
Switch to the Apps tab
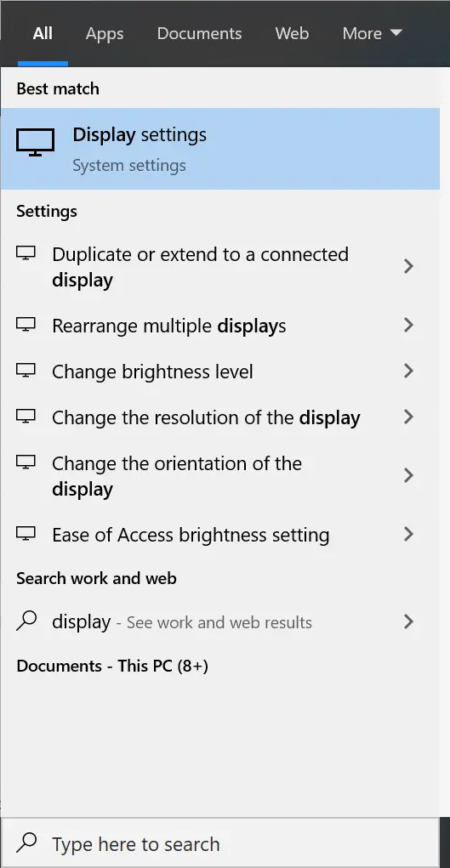(x=104, y=34)
